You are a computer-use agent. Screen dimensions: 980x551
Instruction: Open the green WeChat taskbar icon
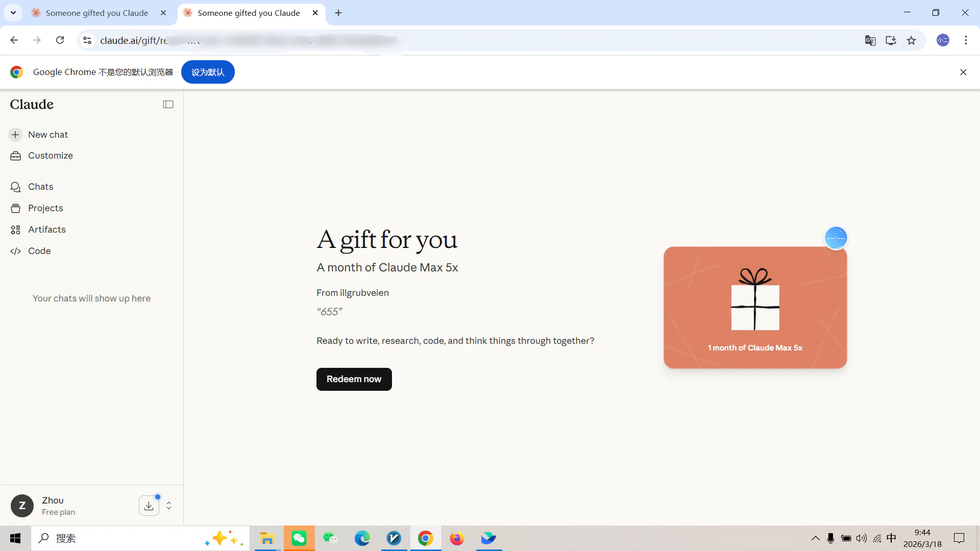pos(331,538)
